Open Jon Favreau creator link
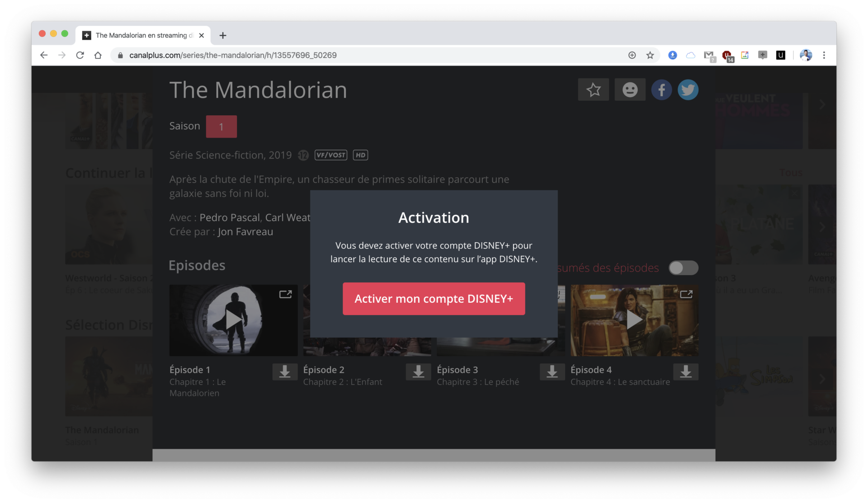The image size is (868, 503). [245, 232]
